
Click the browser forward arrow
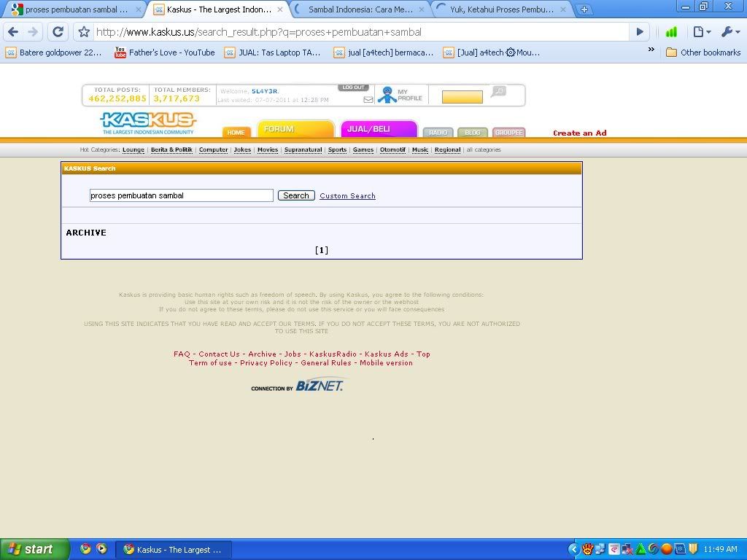click(x=33, y=32)
